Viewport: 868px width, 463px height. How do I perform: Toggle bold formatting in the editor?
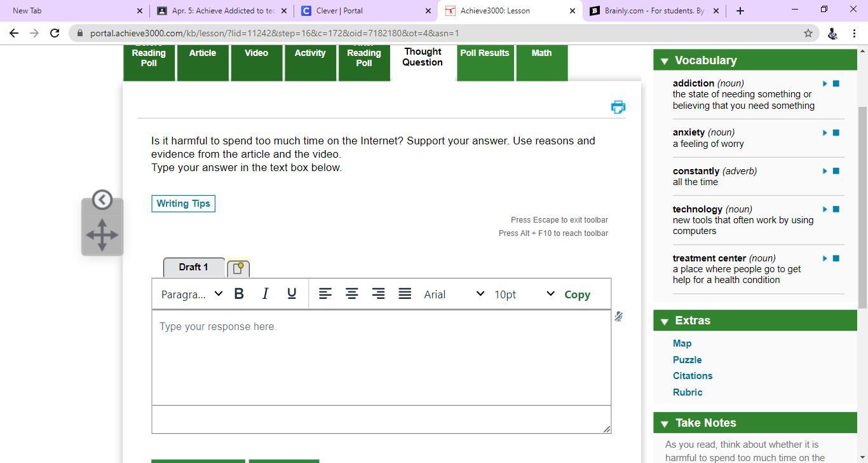[239, 294]
